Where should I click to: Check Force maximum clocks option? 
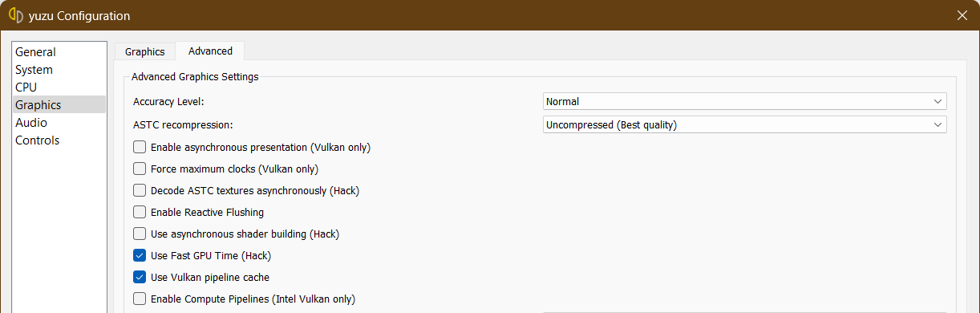[140, 169]
